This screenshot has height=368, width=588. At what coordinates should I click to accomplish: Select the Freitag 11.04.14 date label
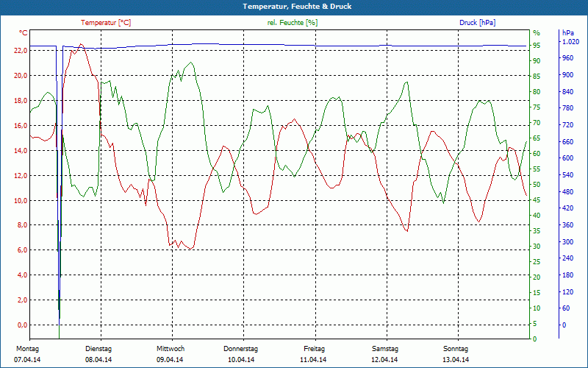pyautogui.click(x=314, y=354)
